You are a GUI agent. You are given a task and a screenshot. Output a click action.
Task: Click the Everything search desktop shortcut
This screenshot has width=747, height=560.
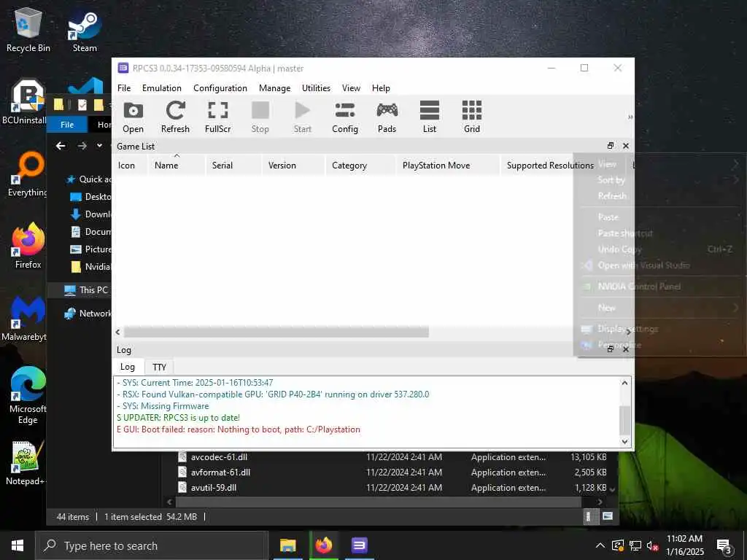[x=28, y=174]
